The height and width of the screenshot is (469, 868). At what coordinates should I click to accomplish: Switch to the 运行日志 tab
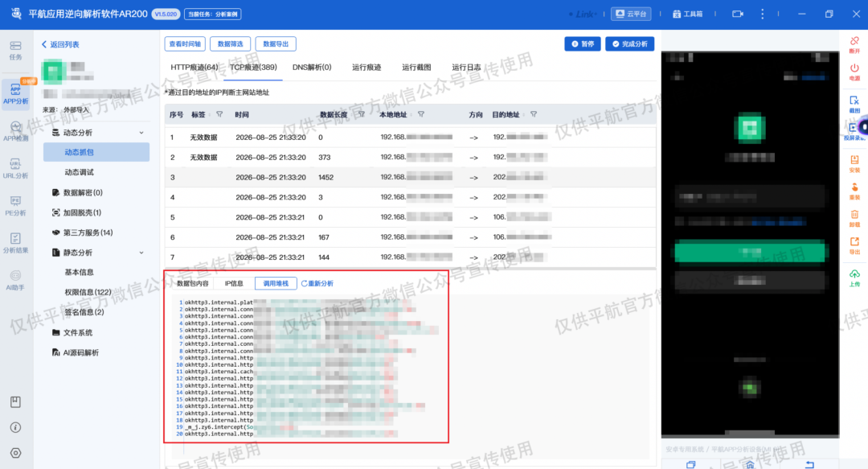[466, 67]
